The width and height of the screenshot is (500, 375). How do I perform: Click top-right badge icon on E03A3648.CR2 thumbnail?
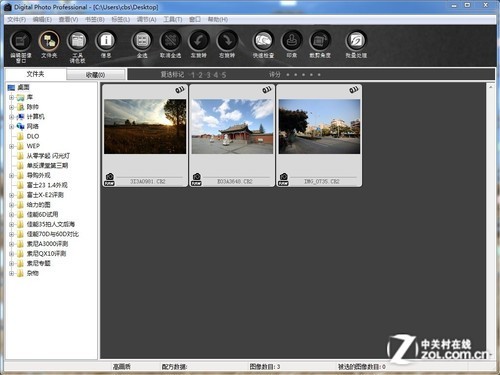[x=267, y=90]
